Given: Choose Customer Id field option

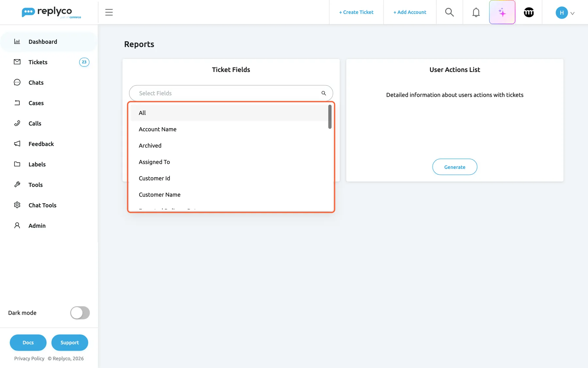Looking at the screenshot, I should tap(229, 178).
